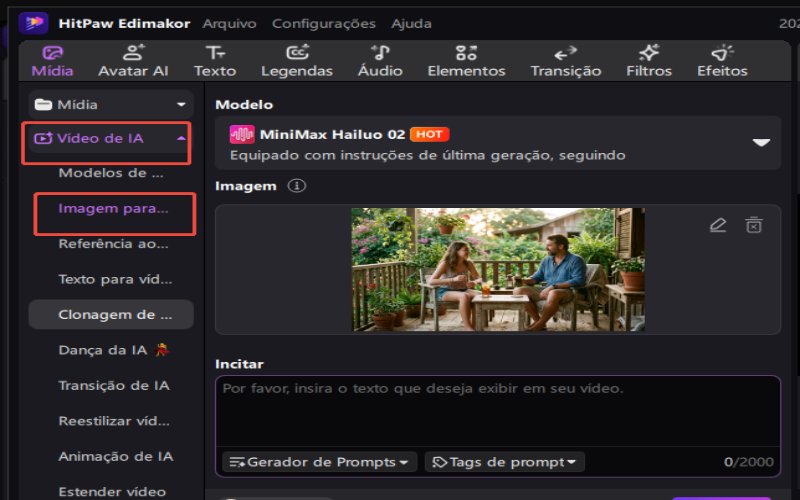This screenshot has width=800, height=500.
Task: Click the uploaded porch couple image thumbnail
Action: pyautogui.click(x=498, y=269)
